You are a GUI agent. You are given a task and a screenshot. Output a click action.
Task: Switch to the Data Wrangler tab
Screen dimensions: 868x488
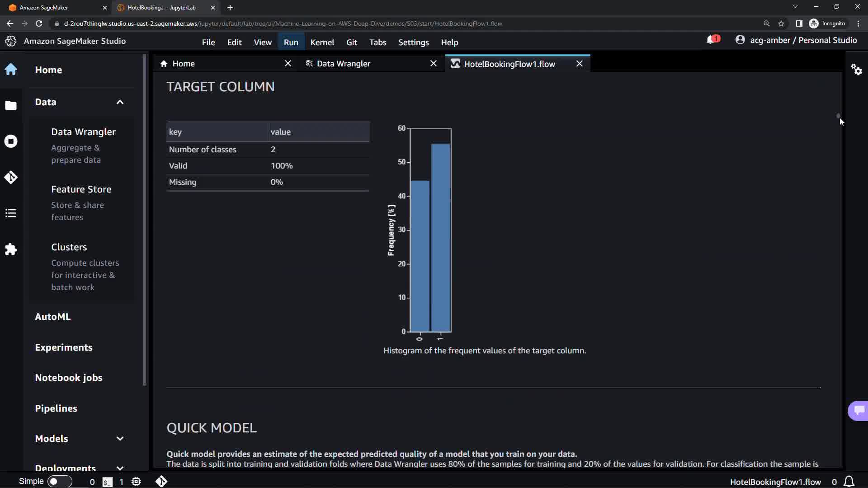pyautogui.click(x=343, y=64)
